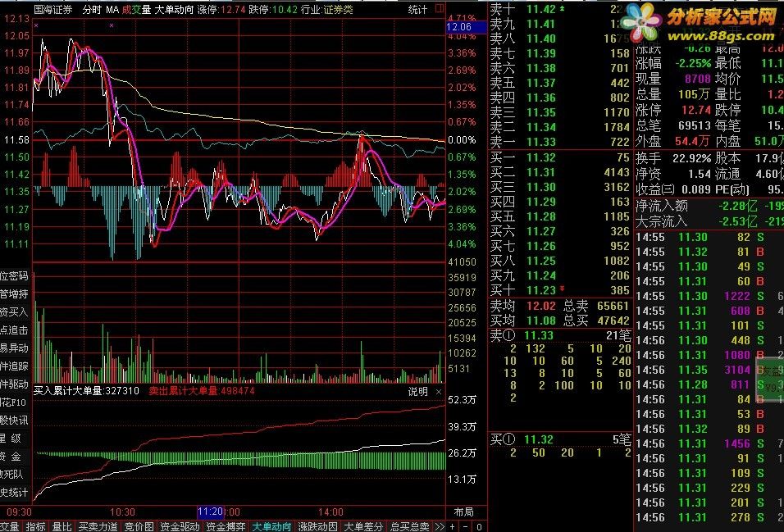Click the MA label in chart header

[112, 10]
